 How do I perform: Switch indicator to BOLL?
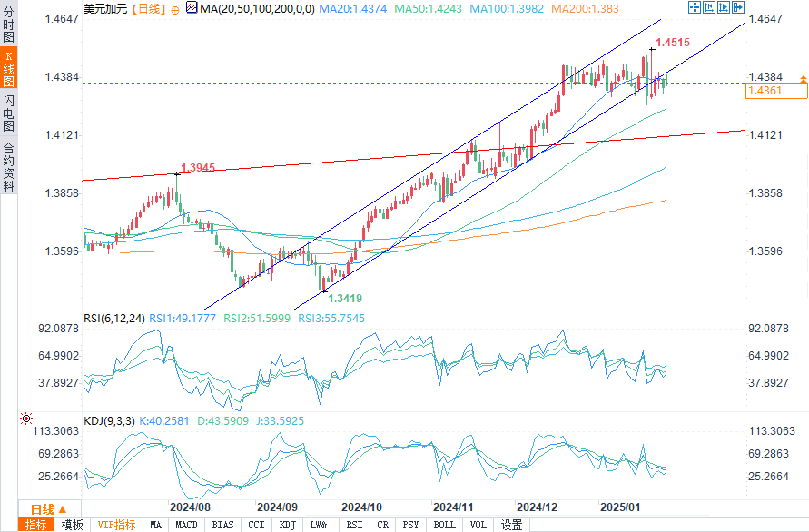[444, 525]
